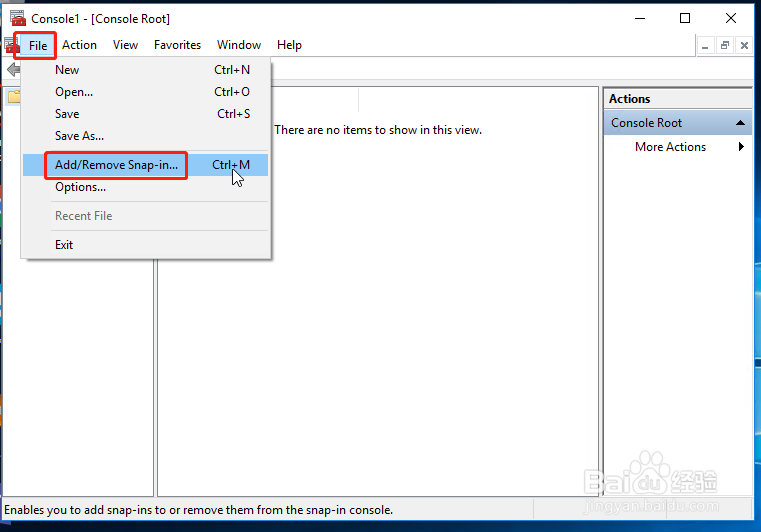Image resolution: width=761 pixels, height=532 pixels.
Task: Minimize the inner console child window
Action: [705, 46]
